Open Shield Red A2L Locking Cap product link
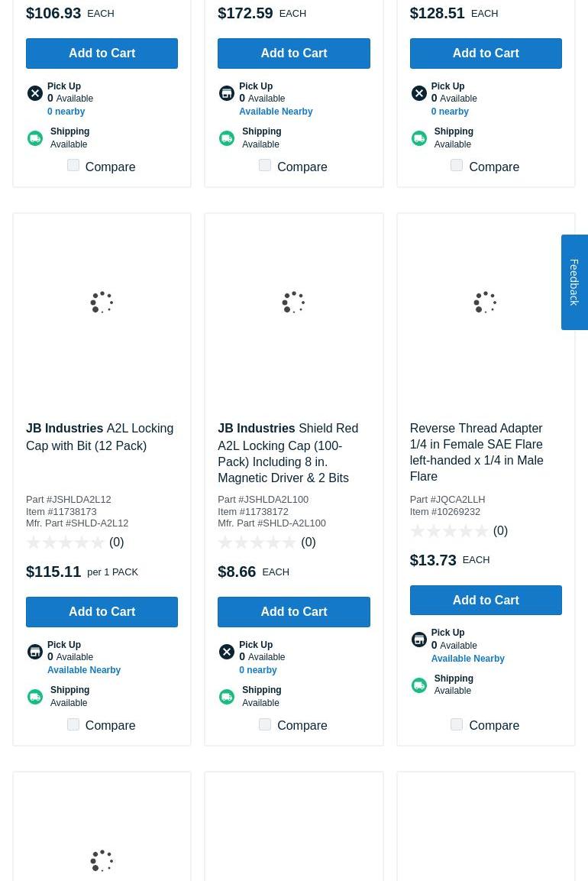588x881 pixels. [x=288, y=453]
